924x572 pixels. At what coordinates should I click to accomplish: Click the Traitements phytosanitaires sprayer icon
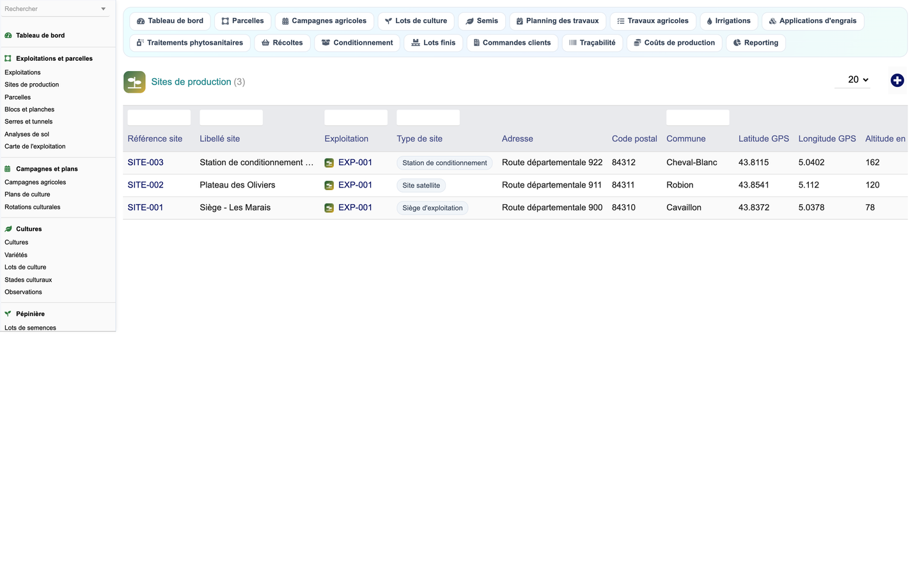[140, 43]
